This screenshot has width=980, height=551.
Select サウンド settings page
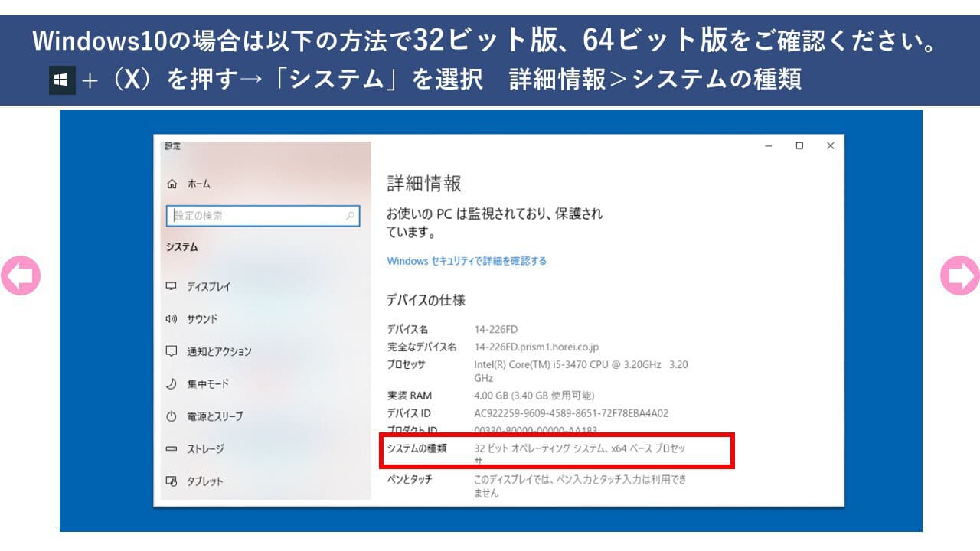[202, 318]
